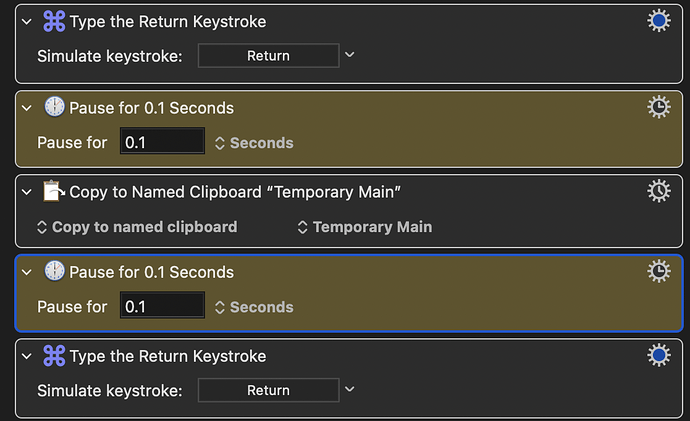Image resolution: width=690 pixels, height=421 pixels.
Task: Open Temporary Main clipboard popup
Action: click(365, 227)
